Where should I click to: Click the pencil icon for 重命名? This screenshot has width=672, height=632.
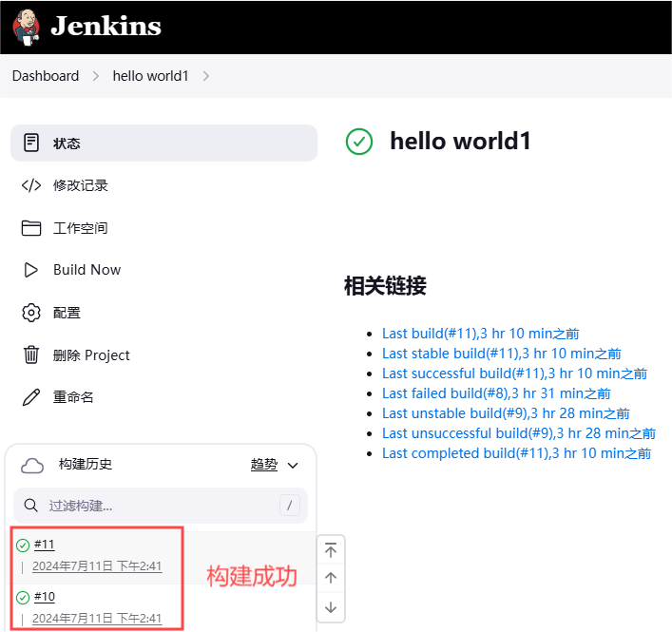(30, 397)
